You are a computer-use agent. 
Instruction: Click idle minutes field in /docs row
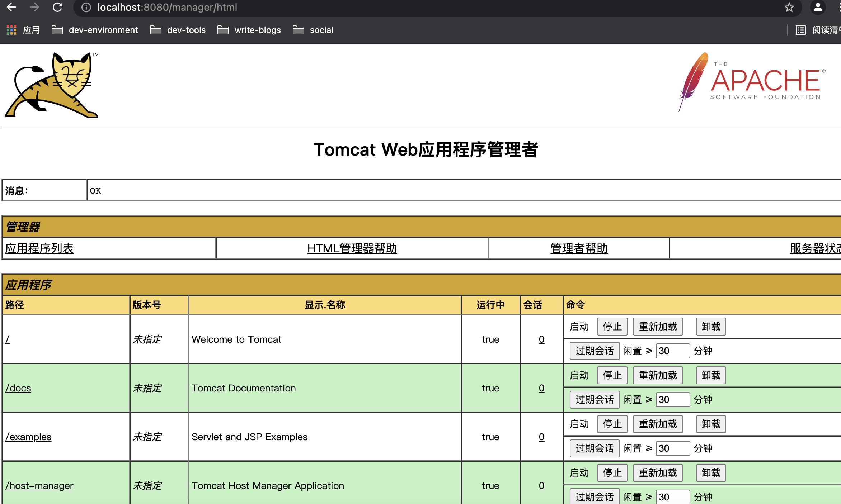673,400
